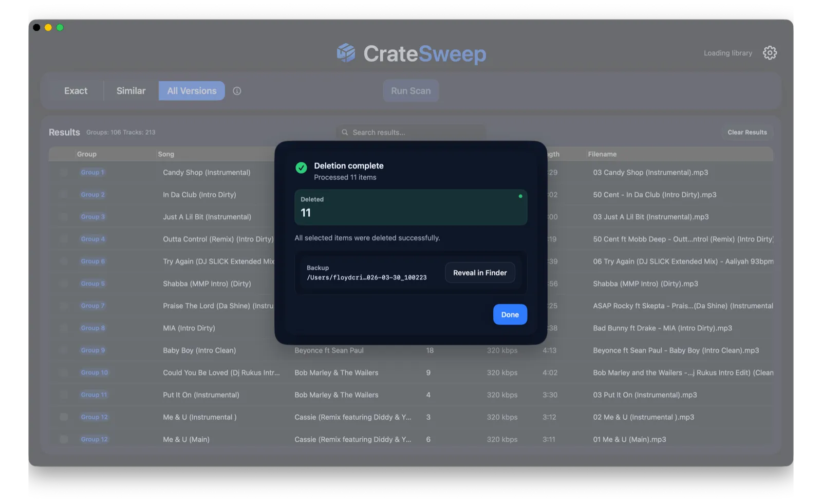The height and width of the screenshot is (504, 822).
Task: Tick the checkbox for Group 10 row
Action: (x=64, y=372)
